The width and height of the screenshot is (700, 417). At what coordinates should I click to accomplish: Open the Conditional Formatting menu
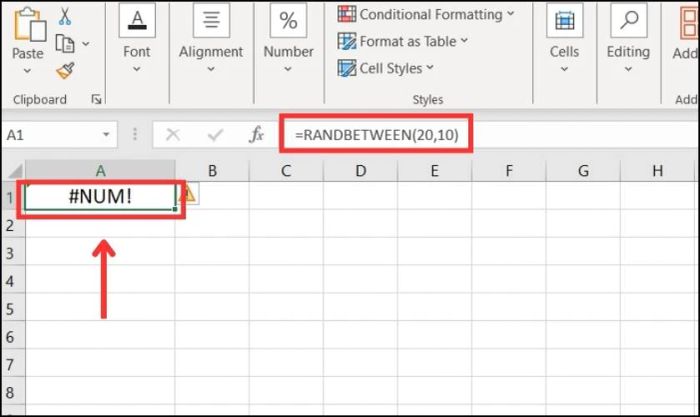(426, 14)
